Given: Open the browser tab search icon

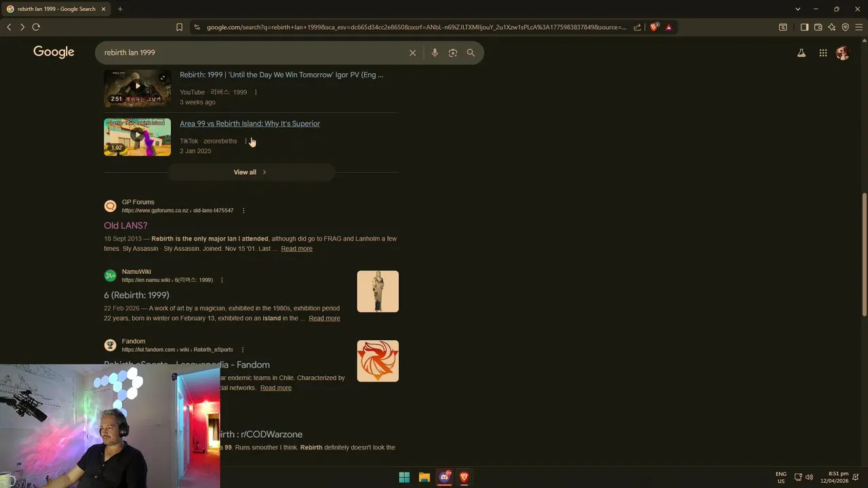Looking at the screenshot, I should (783, 27).
